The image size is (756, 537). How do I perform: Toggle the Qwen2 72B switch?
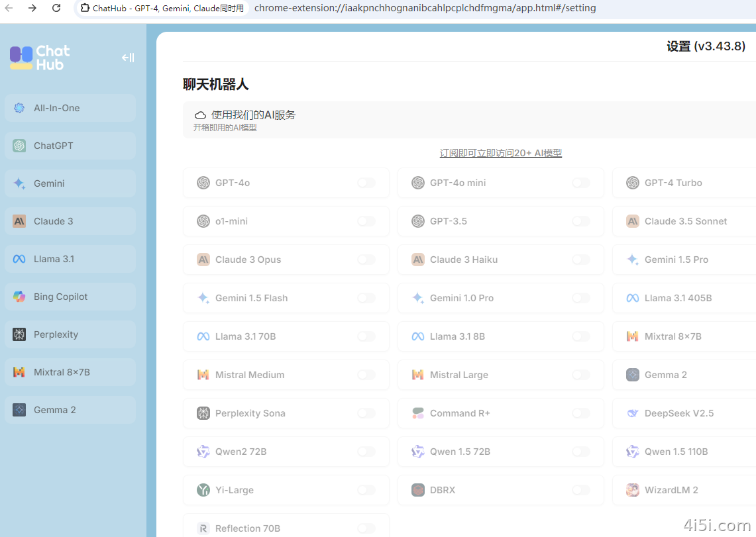366,452
